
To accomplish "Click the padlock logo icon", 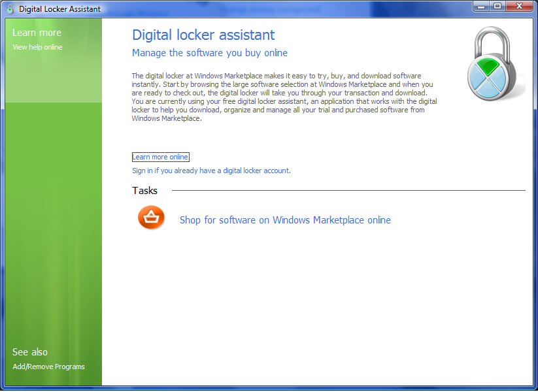I will tap(493, 64).
